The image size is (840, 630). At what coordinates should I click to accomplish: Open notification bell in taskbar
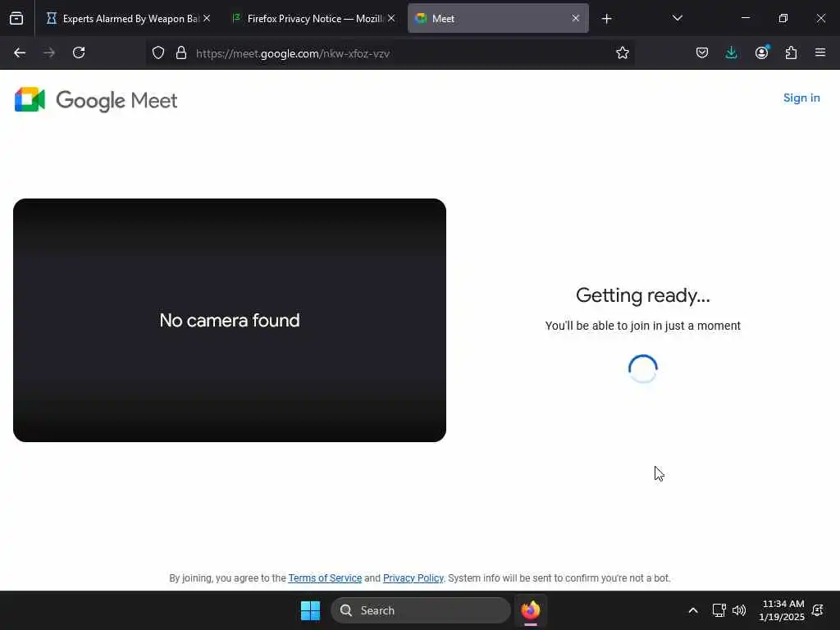[818, 610]
